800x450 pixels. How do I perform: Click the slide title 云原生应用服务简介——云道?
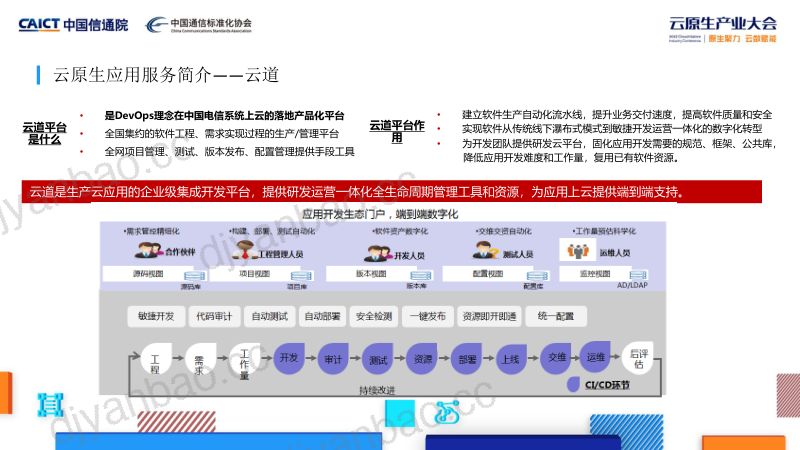166,75
